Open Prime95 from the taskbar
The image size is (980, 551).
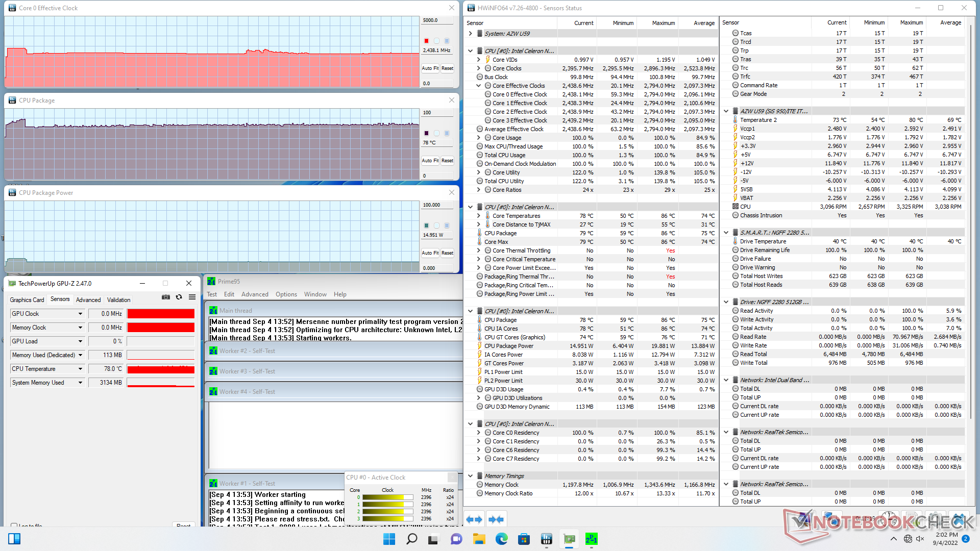(591, 539)
